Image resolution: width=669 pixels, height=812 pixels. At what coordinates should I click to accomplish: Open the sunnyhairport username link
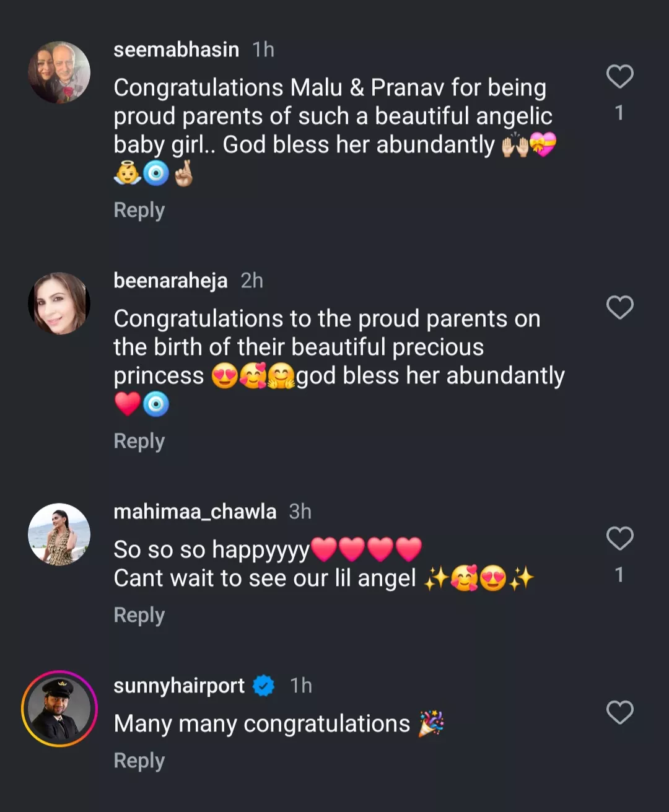(x=179, y=686)
